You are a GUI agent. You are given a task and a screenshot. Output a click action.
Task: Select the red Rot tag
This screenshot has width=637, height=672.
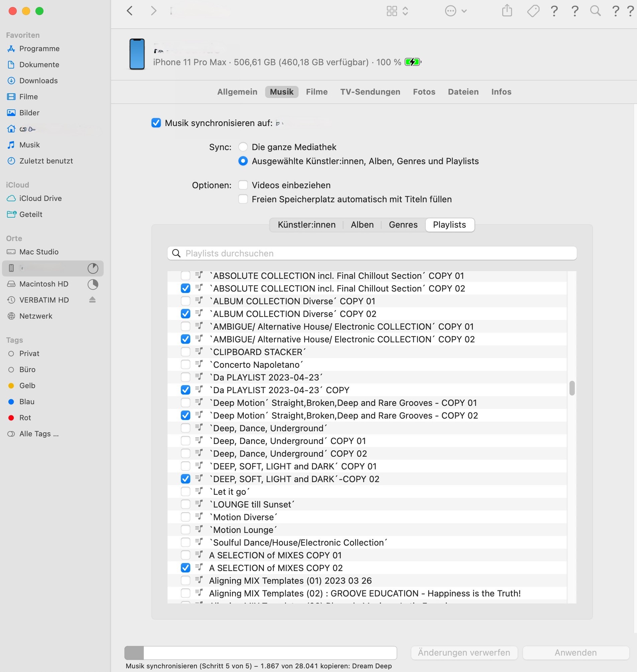[x=25, y=418]
